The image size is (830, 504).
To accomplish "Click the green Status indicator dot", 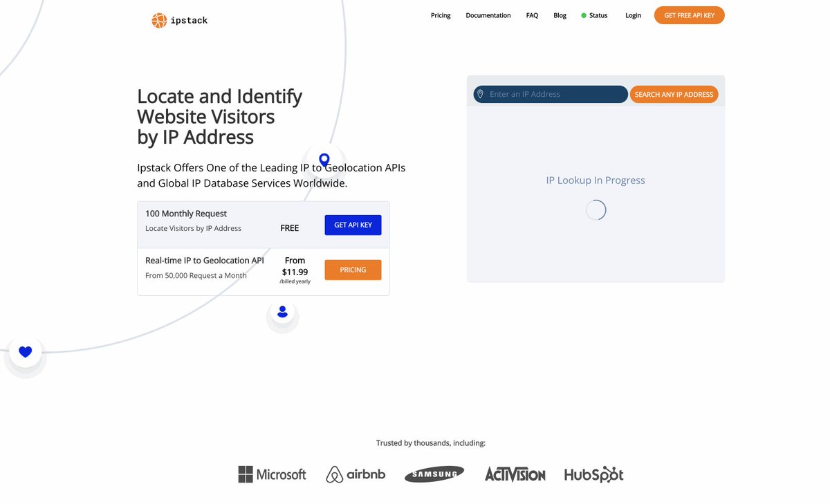I will coord(584,15).
